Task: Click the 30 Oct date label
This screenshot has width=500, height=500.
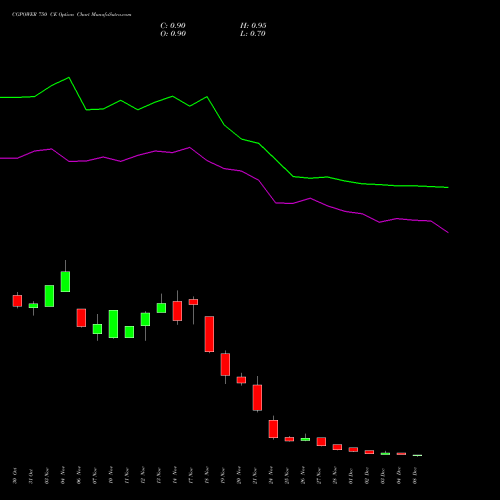Action: tap(15, 476)
